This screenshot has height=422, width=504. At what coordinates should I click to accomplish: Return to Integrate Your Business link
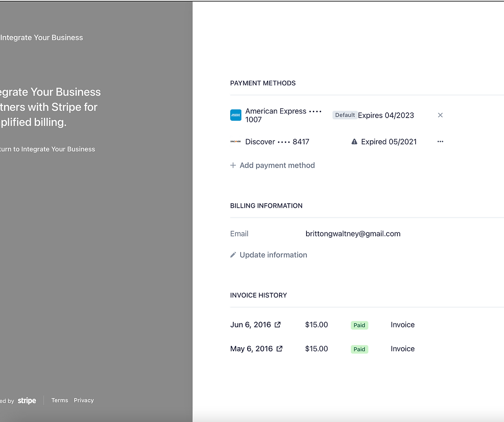(48, 149)
